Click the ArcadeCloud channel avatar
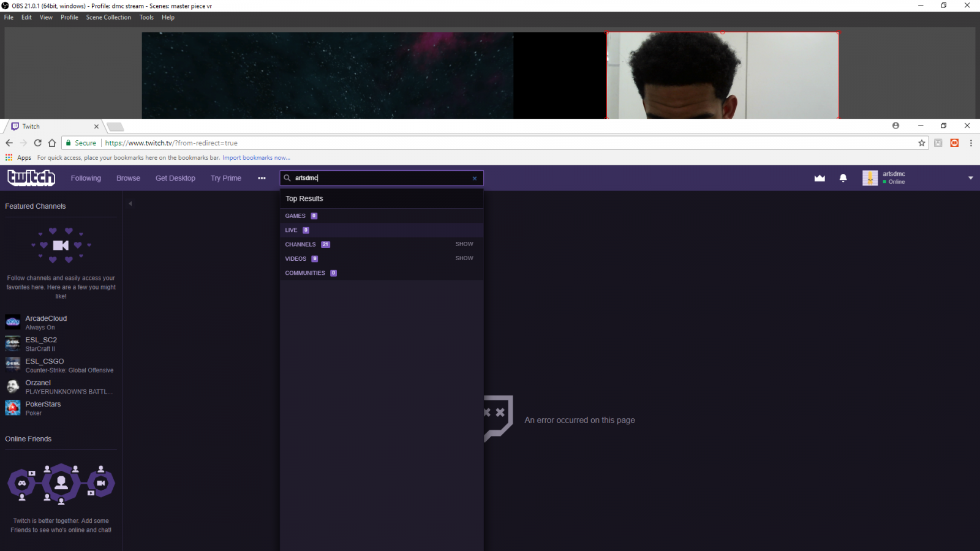Image resolution: width=980 pixels, height=551 pixels. [13, 322]
